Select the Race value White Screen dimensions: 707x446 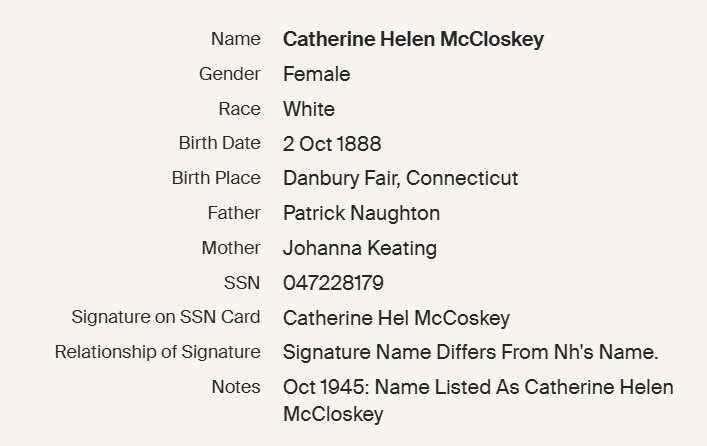(309, 109)
